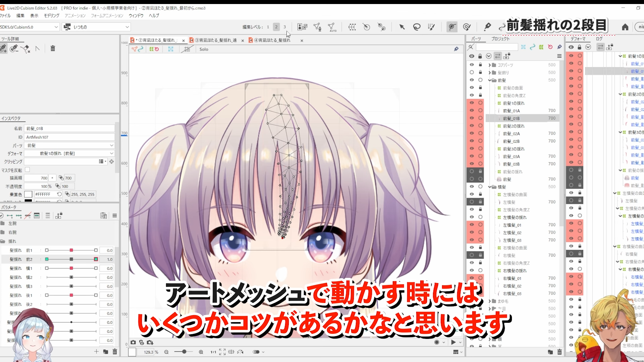Reset view with the 1:1 zoom icon

tap(213, 352)
